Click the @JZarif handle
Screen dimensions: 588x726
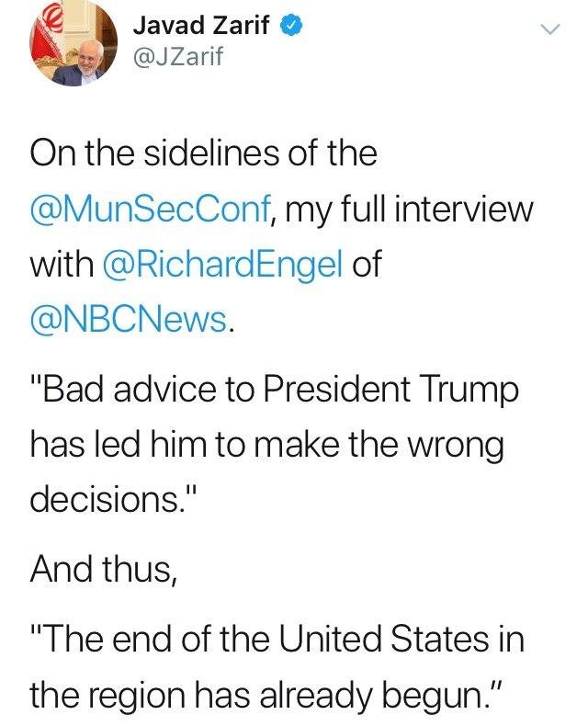(178, 57)
